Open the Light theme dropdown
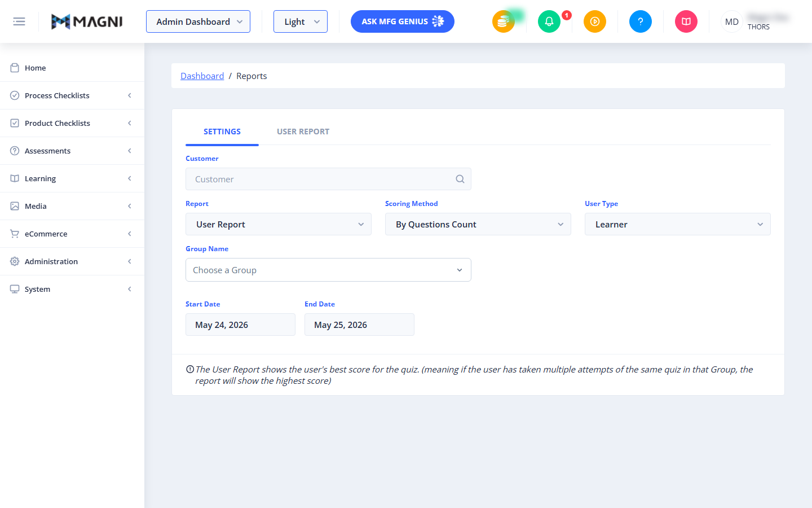The image size is (812, 508). (x=301, y=21)
